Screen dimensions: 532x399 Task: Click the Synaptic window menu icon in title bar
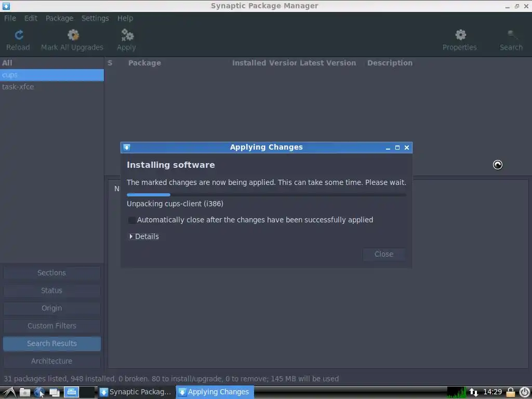6,6
